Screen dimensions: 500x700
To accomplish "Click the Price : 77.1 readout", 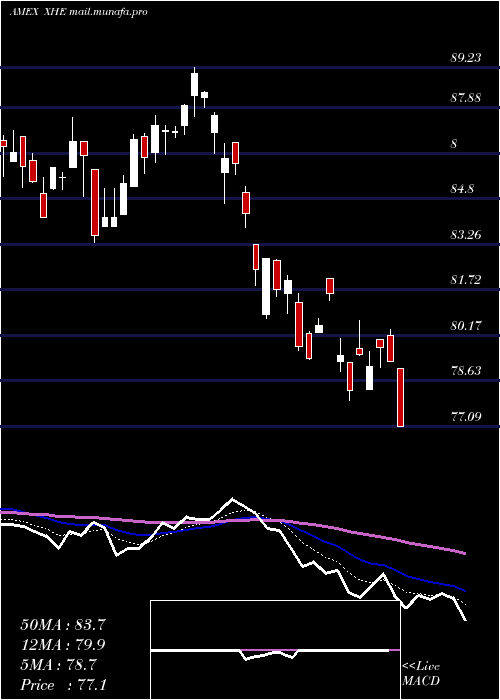I will pyautogui.click(x=63, y=685).
